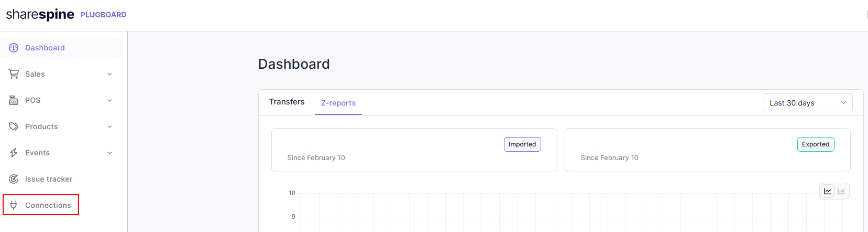This screenshot has width=868, height=232.
Task: Click the Sales shopping cart icon
Action: [x=14, y=74]
